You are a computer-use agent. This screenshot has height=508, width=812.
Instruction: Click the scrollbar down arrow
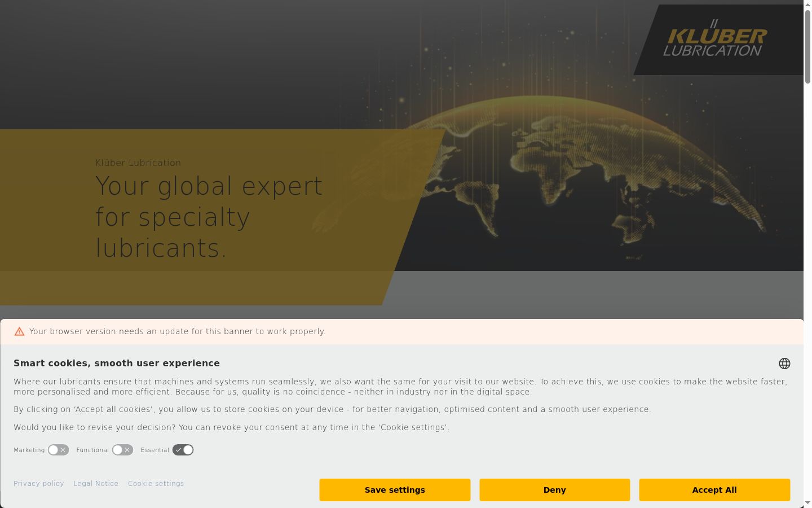point(807,503)
